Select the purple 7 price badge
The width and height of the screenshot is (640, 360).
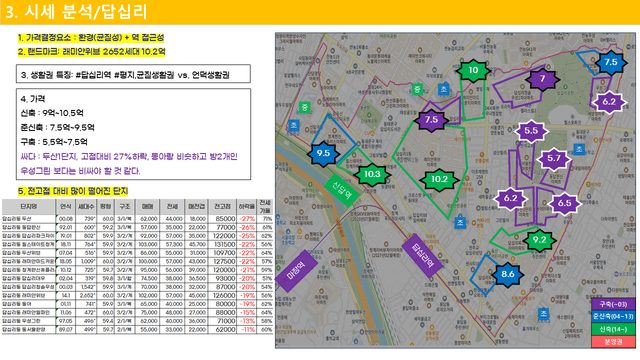[x=542, y=79]
